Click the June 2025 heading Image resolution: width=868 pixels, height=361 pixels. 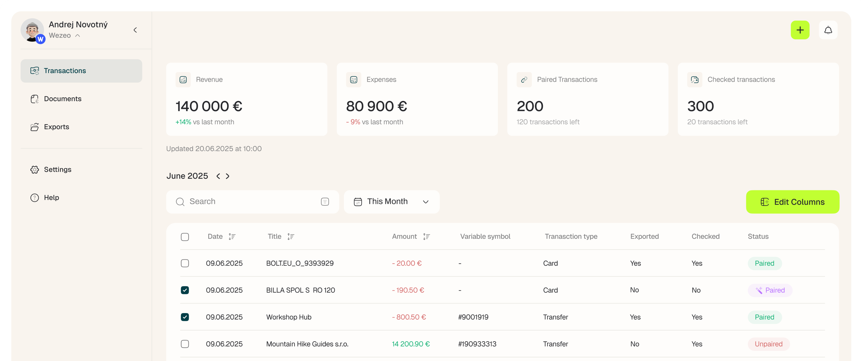(x=187, y=176)
